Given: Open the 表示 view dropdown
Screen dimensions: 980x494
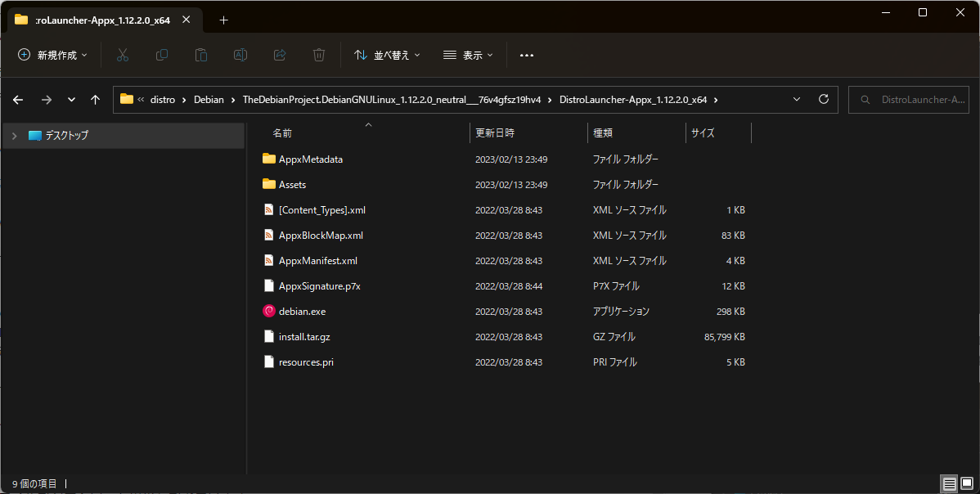Looking at the screenshot, I should click(468, 55).
